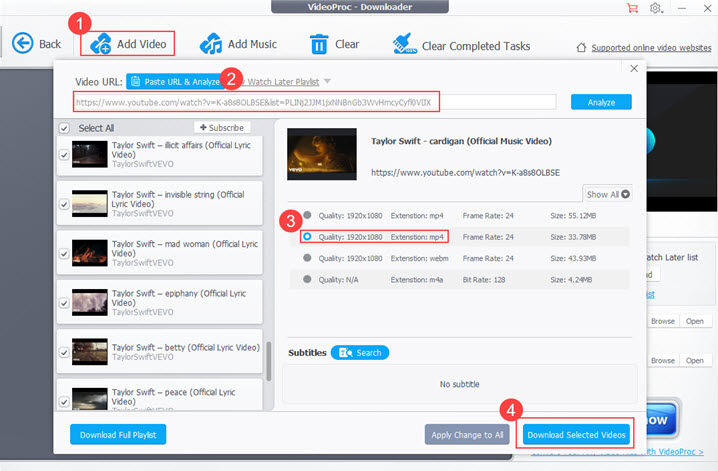
Task: Click the peace lyric video title
Action: coord(174,397)
